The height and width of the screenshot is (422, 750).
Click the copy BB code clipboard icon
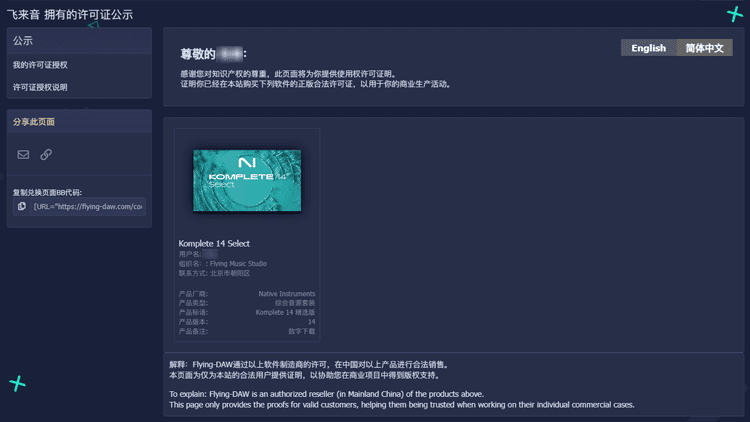(22, 207)
